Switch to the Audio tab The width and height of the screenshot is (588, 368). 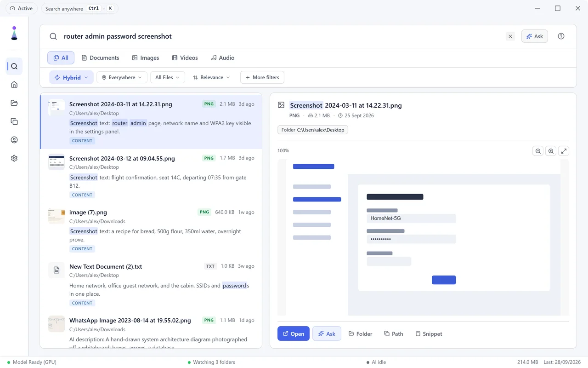[223, 57]
